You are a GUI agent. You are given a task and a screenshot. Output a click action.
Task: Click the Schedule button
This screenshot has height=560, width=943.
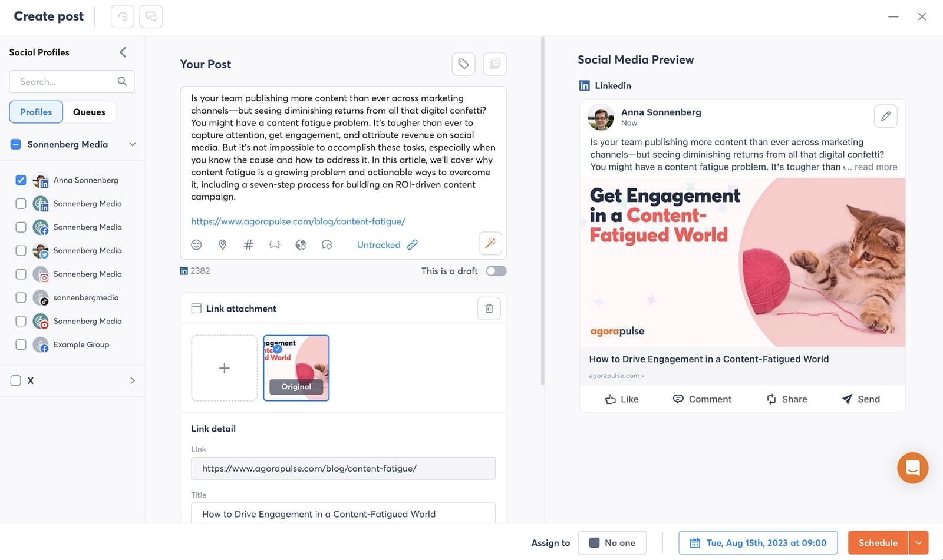coord(878,543)
